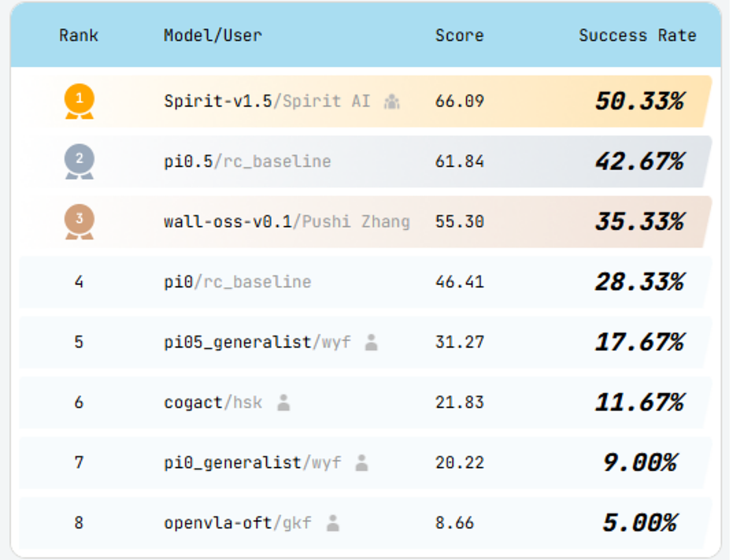This screenshot has width=731, height=560.
Task: Select the score value 55.30
Action: 460,222
